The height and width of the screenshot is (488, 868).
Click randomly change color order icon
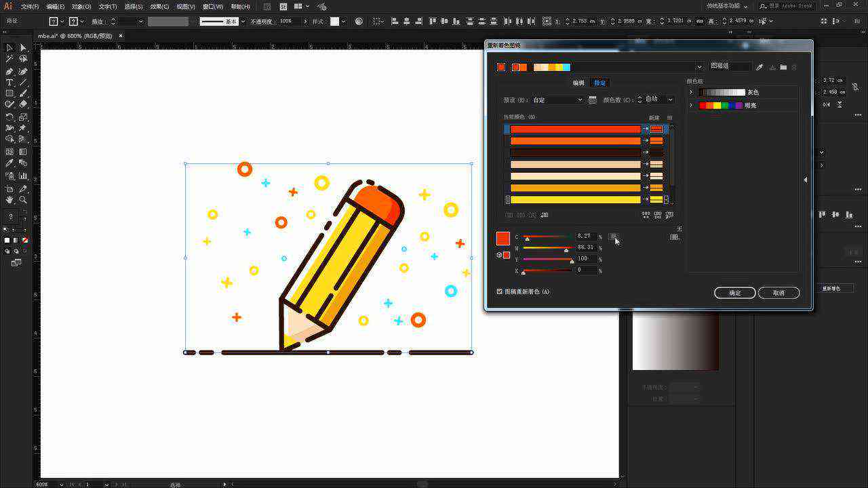coord(646,215)
